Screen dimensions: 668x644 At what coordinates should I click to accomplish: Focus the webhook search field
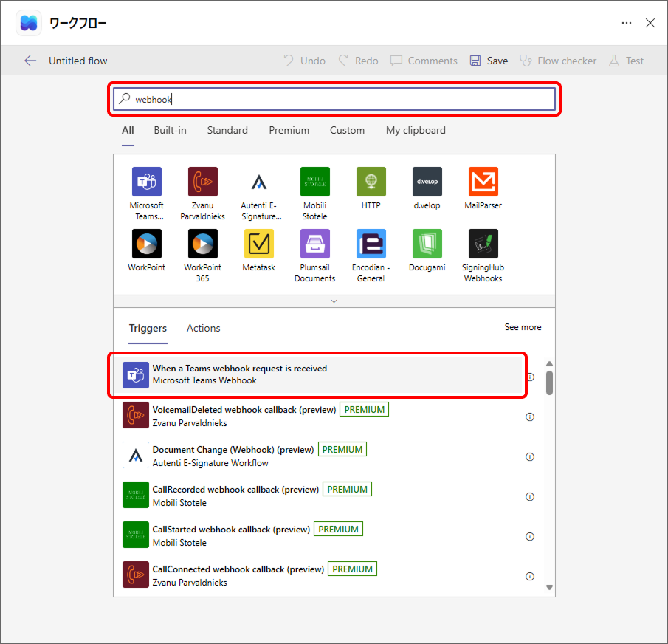coord(334,99)
